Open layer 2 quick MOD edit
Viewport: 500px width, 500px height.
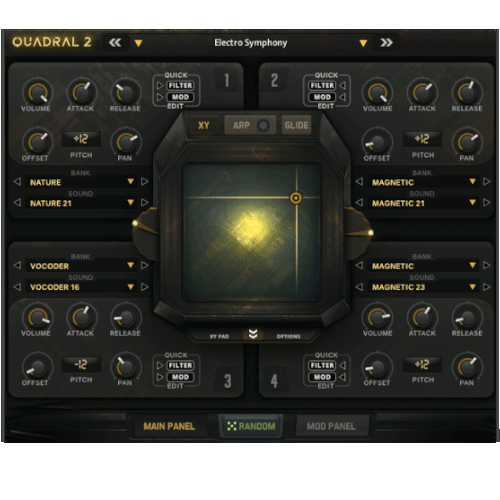pos(322,97)
